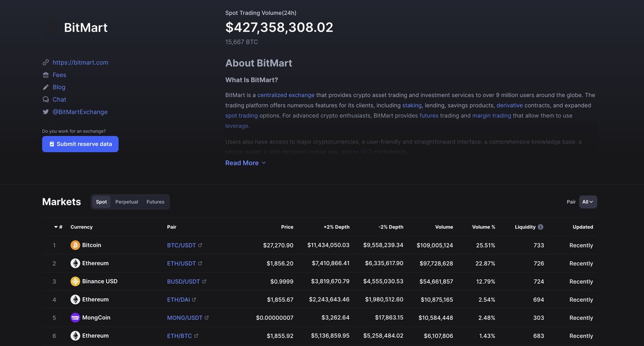Collapse the What Is BitMart description via Read More chevron

click(262, 162)
